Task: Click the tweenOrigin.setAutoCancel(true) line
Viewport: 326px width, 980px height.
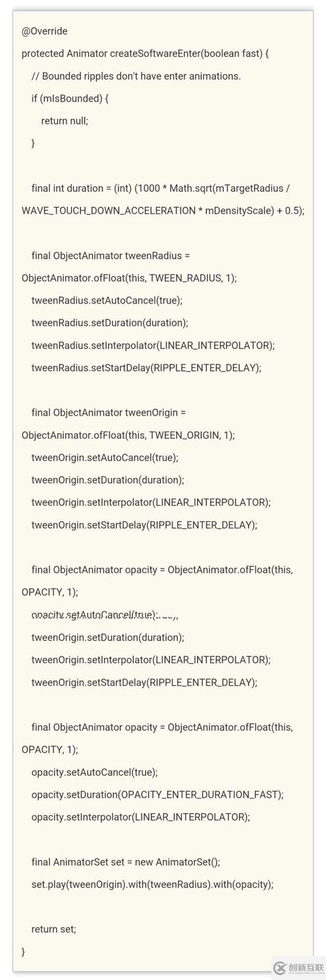Action: pos(105,458)
